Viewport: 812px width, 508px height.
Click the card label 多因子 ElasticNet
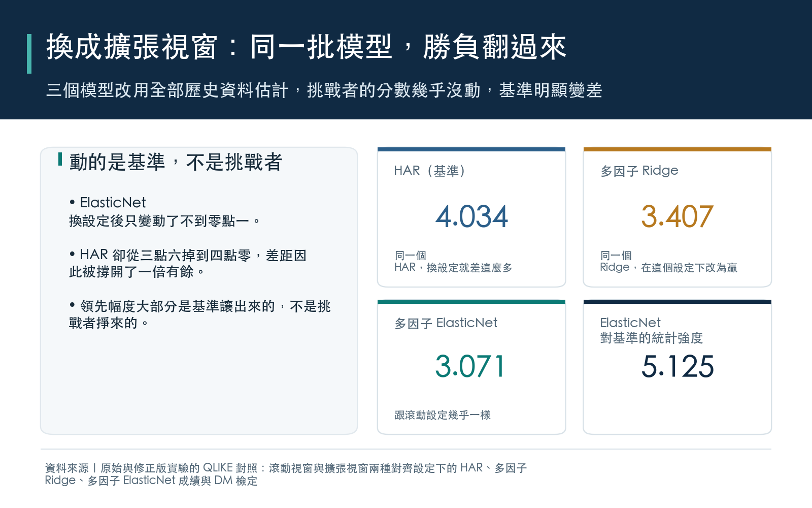(446, 323)
